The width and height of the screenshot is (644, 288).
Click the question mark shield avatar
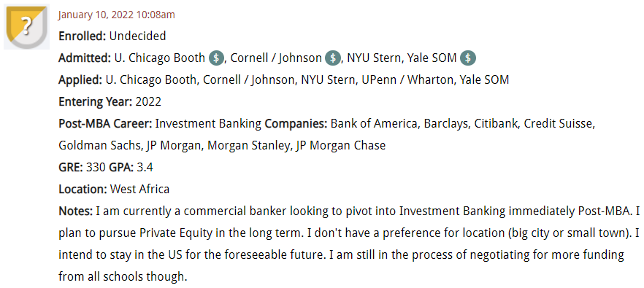coord(27,27)
